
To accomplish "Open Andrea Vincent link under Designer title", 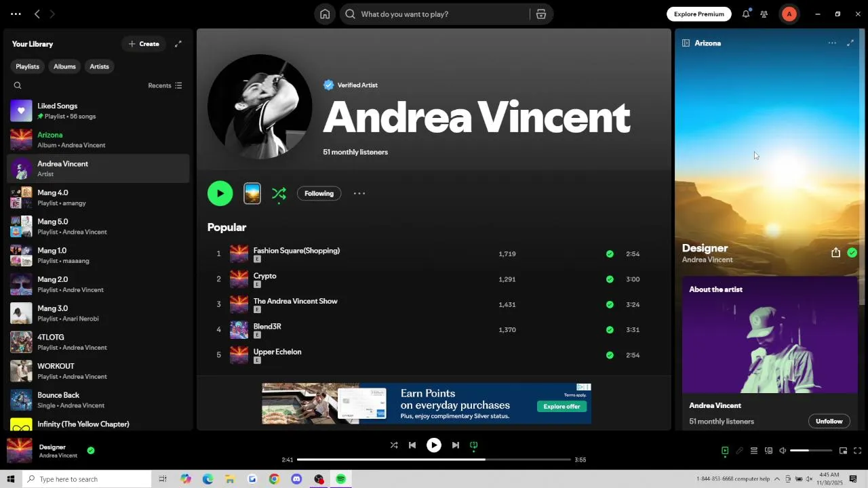I will pyautogui.click(x=707, y=260).
